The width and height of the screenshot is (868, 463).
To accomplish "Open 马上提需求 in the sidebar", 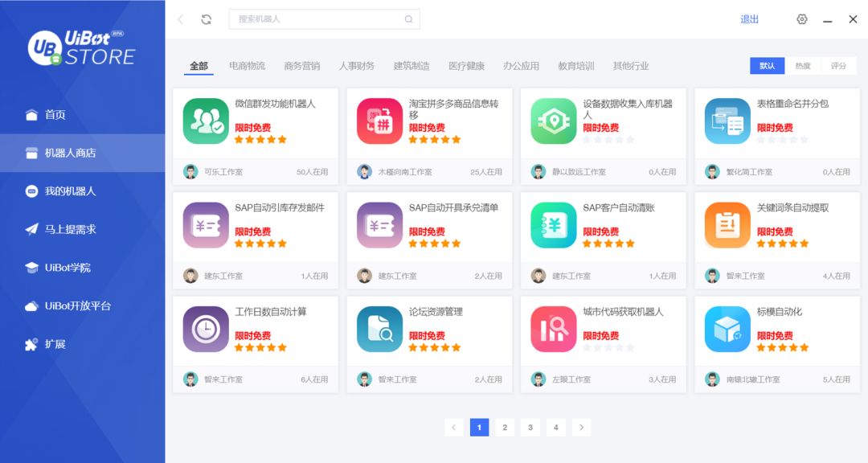I will [83, 229].
